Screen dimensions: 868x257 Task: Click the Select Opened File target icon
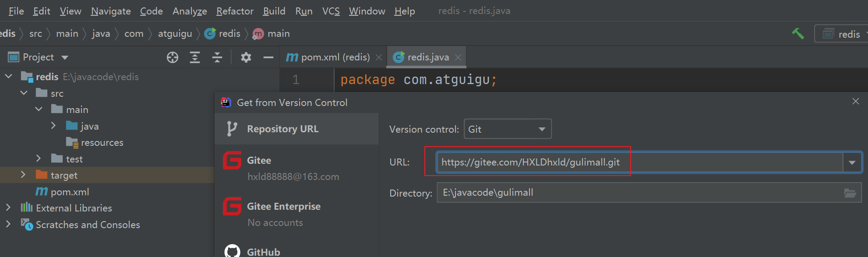(173, 57)
